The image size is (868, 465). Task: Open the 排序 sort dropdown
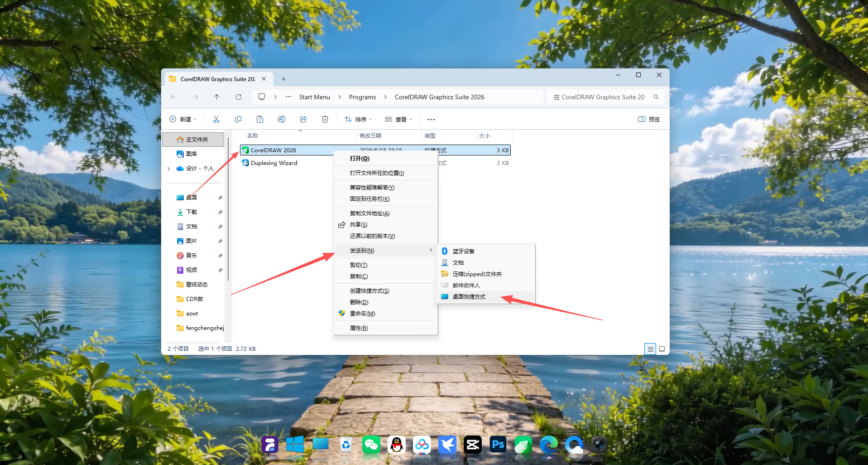click(358, 119)
